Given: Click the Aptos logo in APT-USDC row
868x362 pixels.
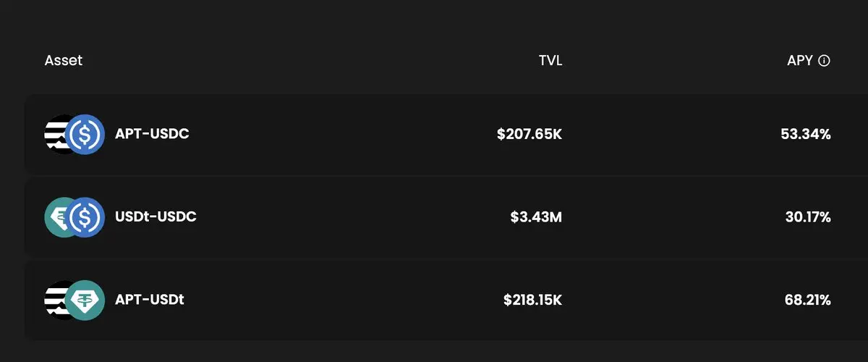Looking at the screenshot, I should (x=56, y=135).
